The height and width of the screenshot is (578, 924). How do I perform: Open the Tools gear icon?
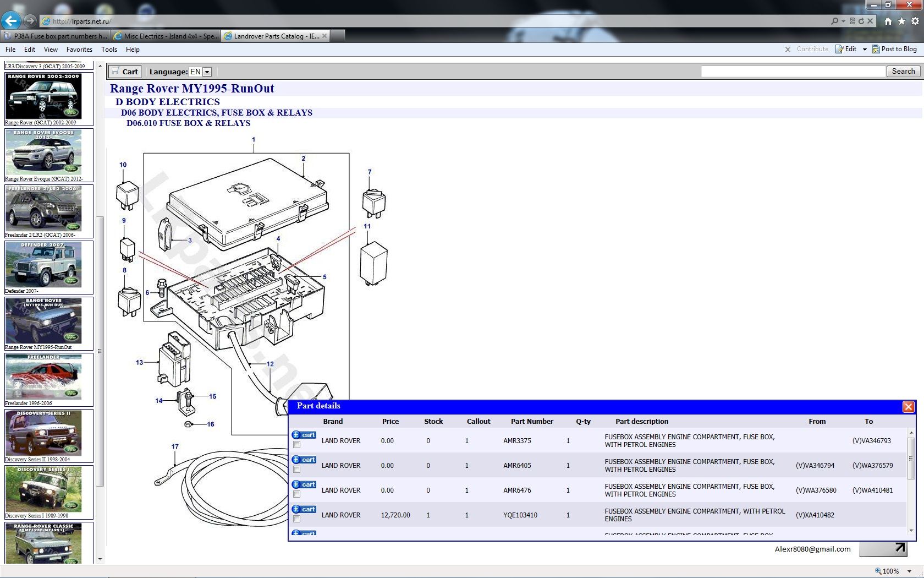tap(915, 21)
